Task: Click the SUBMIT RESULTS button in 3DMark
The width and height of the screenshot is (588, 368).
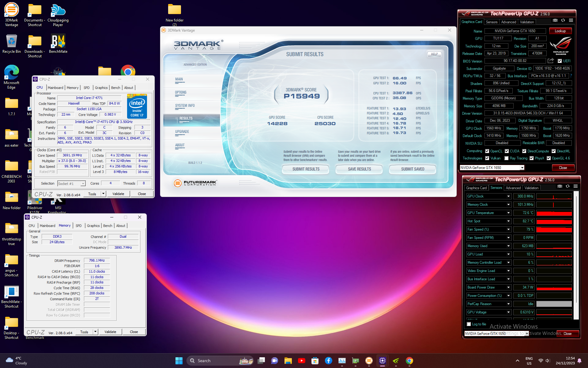Action: (306, 169)
